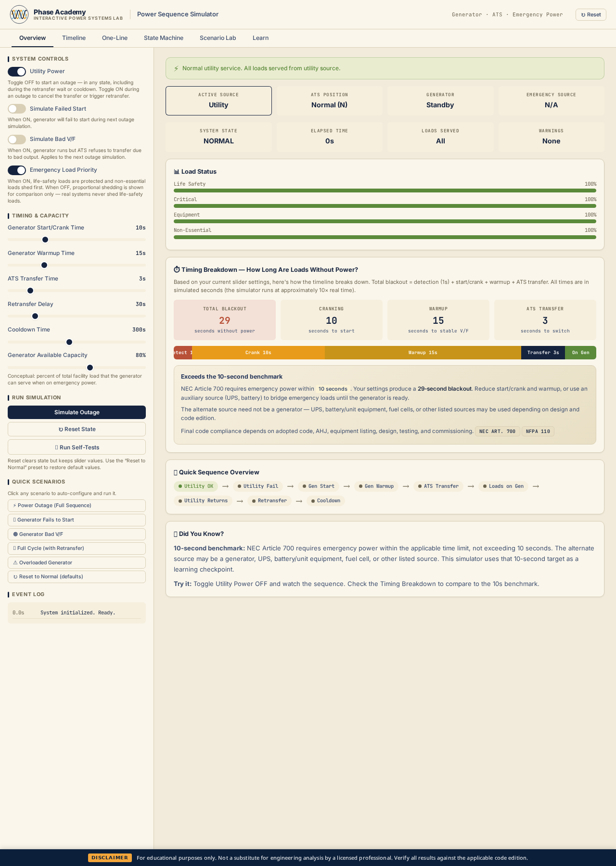Click the Crank 10s timeline segment
The height and width of the screenshot is (866, 616).
coord(258,353)
